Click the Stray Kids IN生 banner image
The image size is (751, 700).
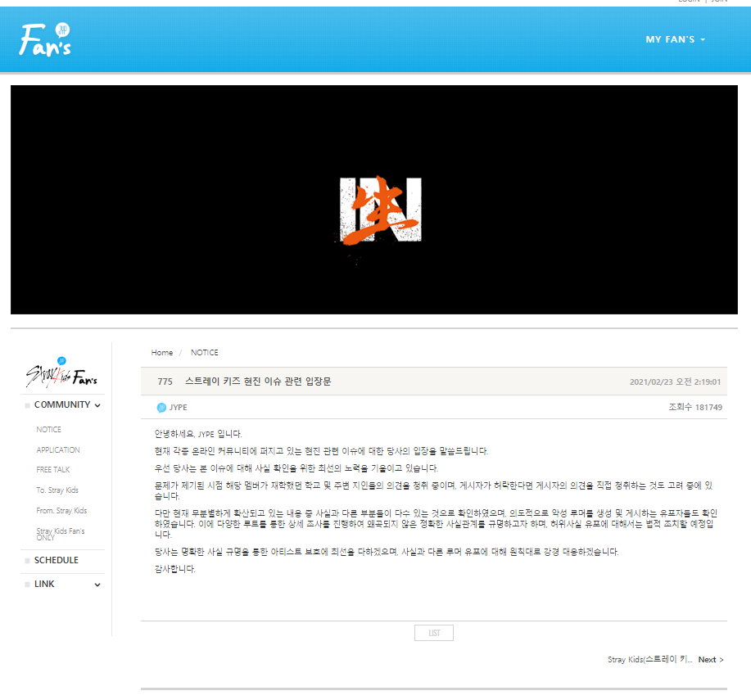point(374,200)
